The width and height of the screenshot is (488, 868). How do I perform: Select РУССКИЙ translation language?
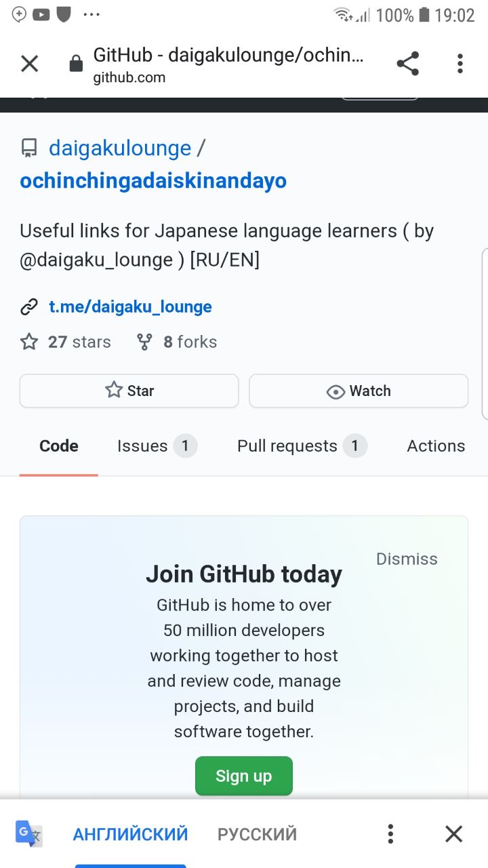257,834
